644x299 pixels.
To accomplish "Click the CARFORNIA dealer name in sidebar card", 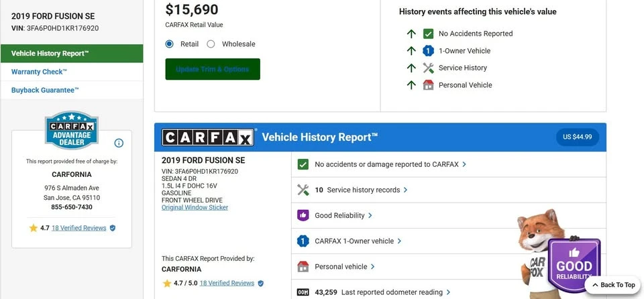I will click(x=72, y=174).
